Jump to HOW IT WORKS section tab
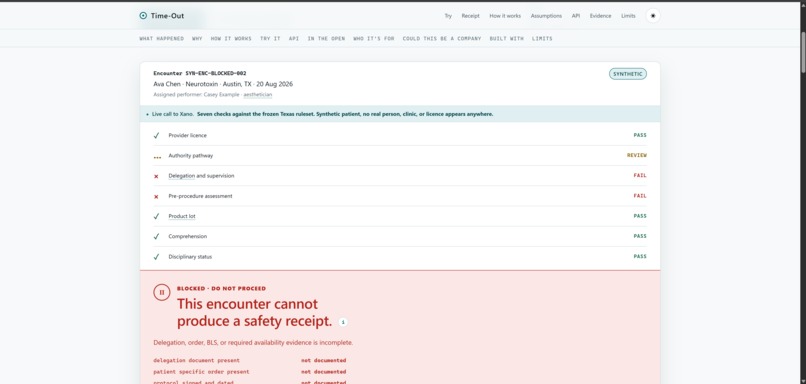The image size is (806, 384). tap(231, 39)
